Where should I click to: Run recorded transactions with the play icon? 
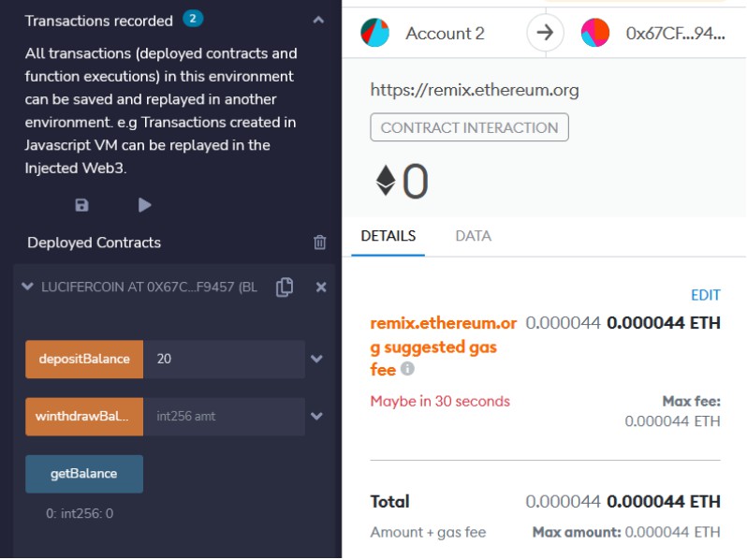tap(144, 205)
